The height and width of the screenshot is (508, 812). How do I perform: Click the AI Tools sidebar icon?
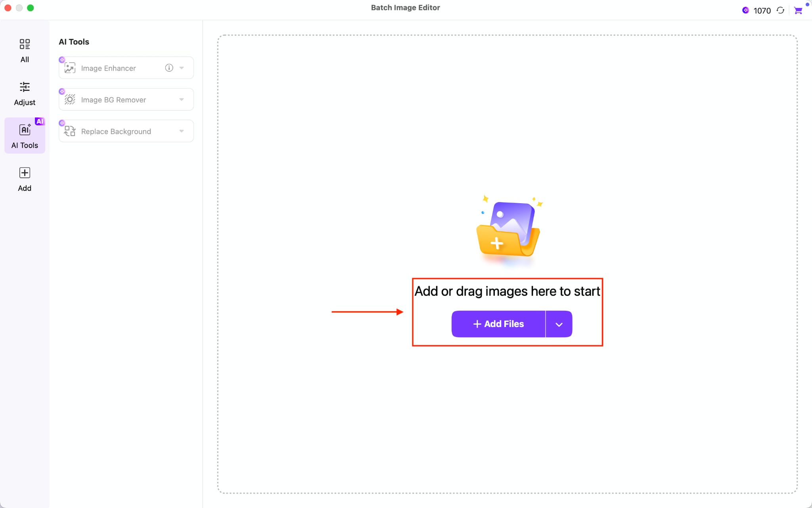pos(25,130)
